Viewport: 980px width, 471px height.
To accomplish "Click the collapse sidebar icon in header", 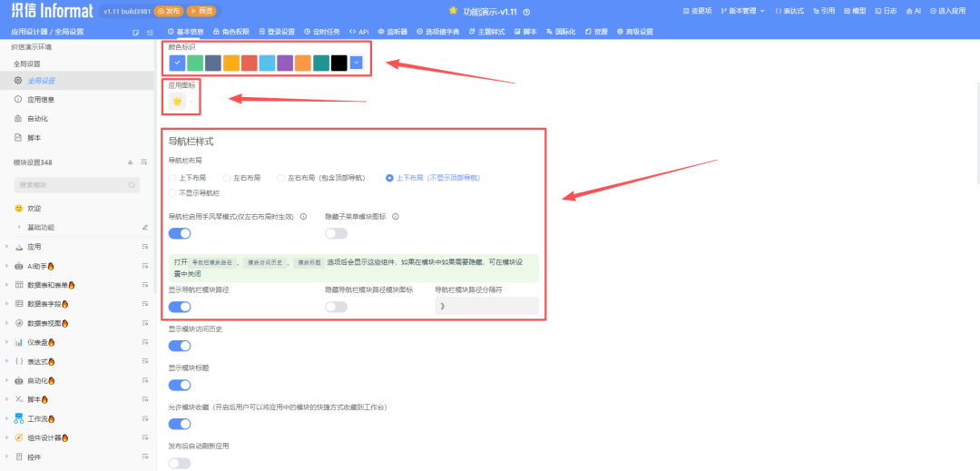I will (x=149, y=32).
